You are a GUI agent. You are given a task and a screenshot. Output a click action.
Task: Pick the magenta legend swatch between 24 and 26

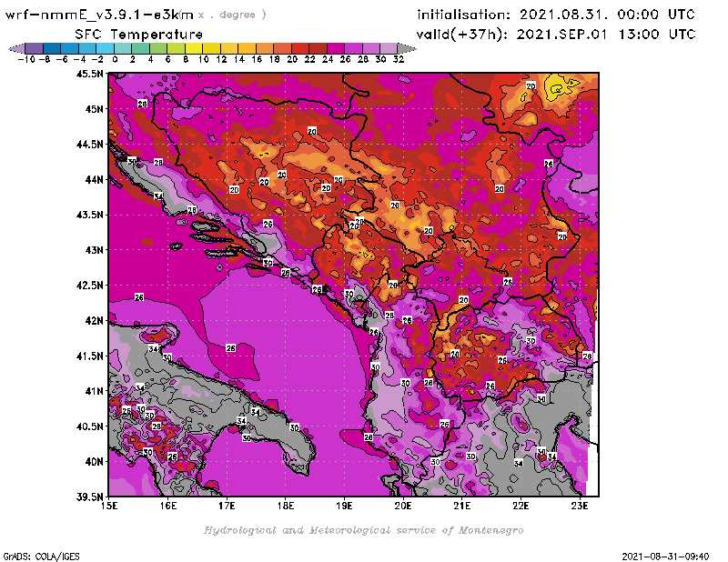pos(336,48)
